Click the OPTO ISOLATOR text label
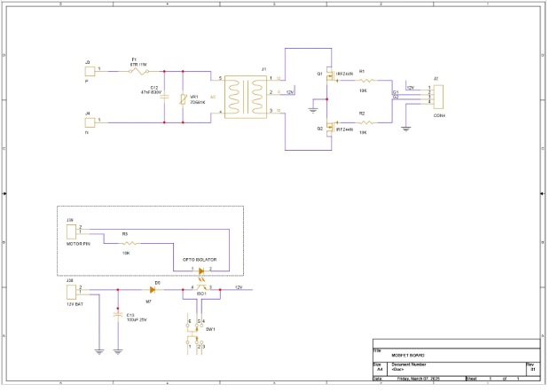This screenshot has width=550, height=392. pyautogui.click(x=200, y=260)
